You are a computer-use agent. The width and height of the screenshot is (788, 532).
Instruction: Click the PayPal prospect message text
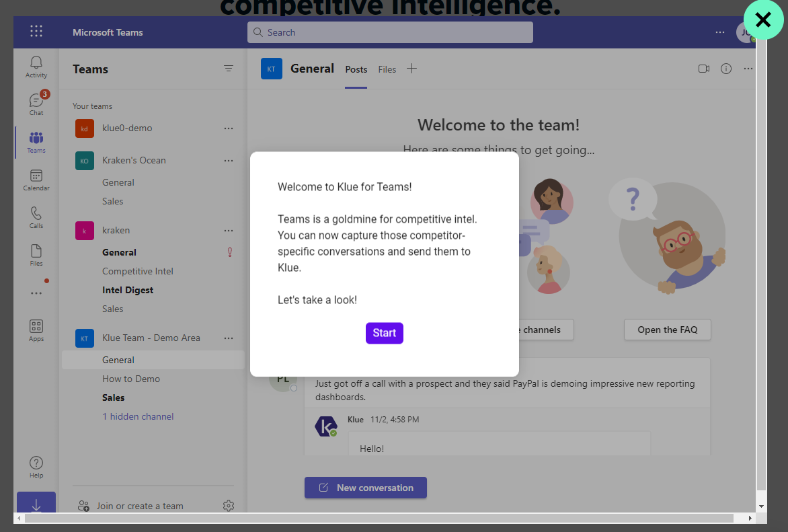(504, 390)
